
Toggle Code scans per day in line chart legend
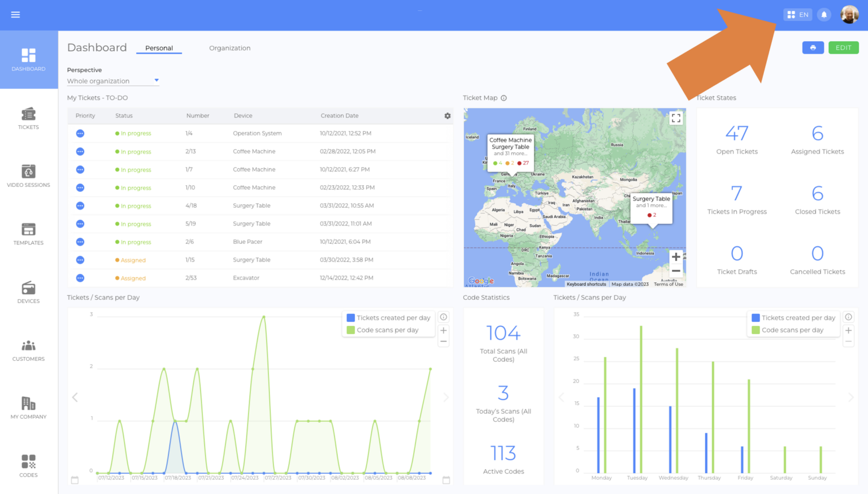tap(383, 330)
